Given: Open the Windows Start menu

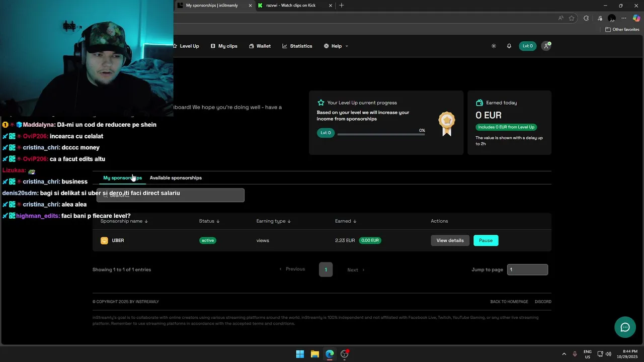Looking at the screenshot, I should [x=300, y=354].
